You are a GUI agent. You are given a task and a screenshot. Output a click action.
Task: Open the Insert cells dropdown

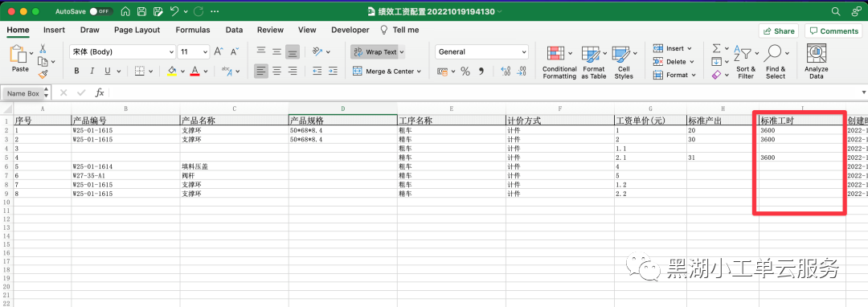672,49
